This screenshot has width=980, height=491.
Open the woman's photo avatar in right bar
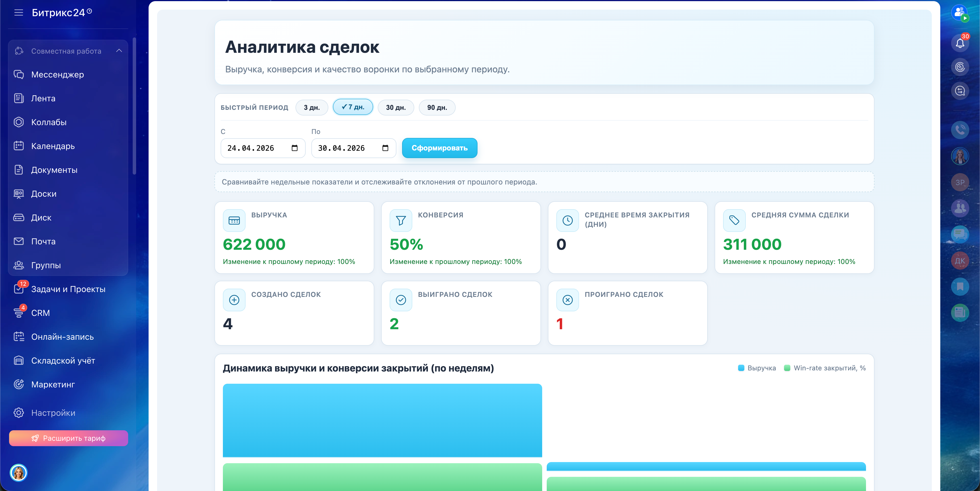(960, 156)
